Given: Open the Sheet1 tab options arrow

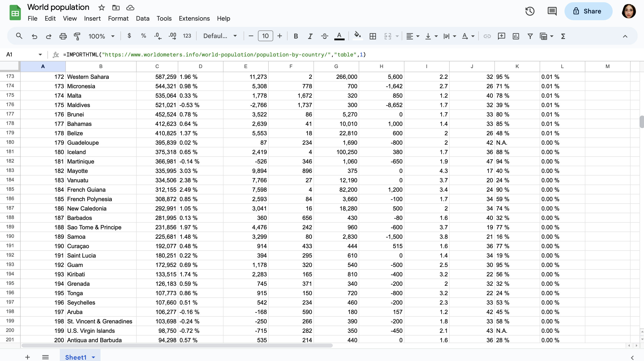Looking at the screenshot, I should [94, 357].
